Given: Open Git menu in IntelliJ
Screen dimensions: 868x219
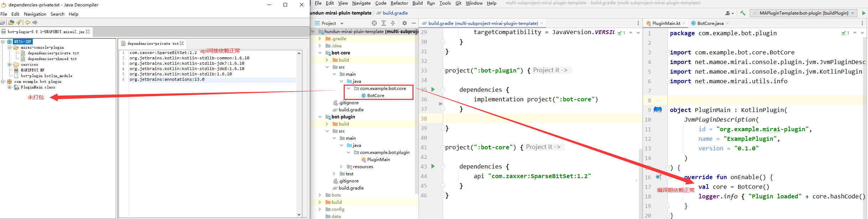Looking at the screenshot, I should click(458, 3).
